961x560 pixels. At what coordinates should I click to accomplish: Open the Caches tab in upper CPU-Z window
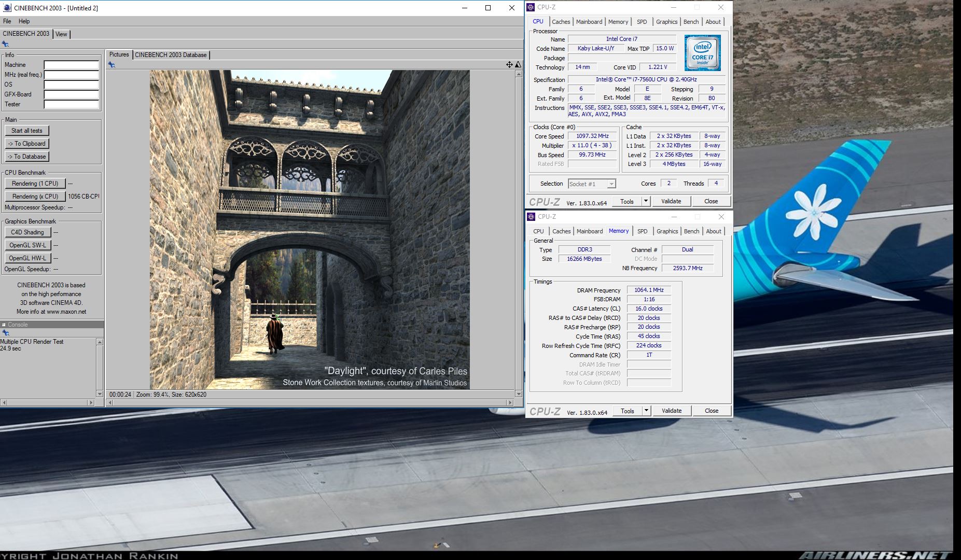pyautogui.click(x=561, y=22)
